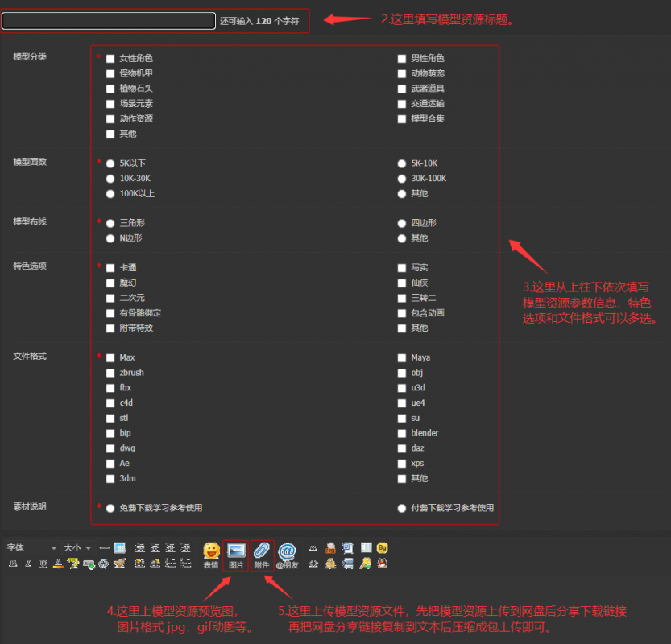Click the 附件 attachment paperclip icon

click(262, 555)
